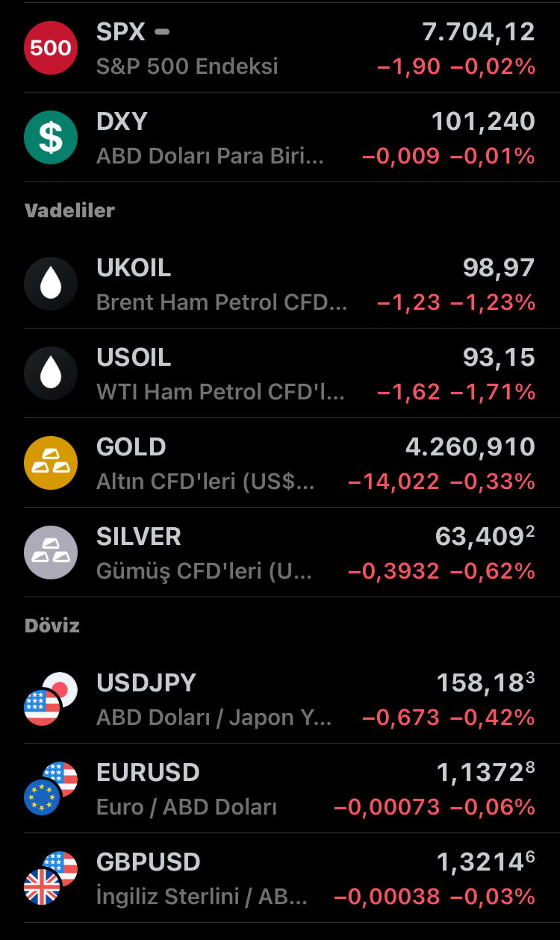
Task: Tap SILVER price 63,409
Action: pyautogui.click(x=485, y=536)
